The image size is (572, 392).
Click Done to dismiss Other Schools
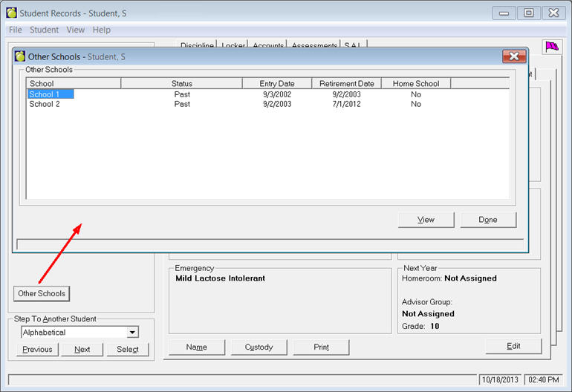488,220
